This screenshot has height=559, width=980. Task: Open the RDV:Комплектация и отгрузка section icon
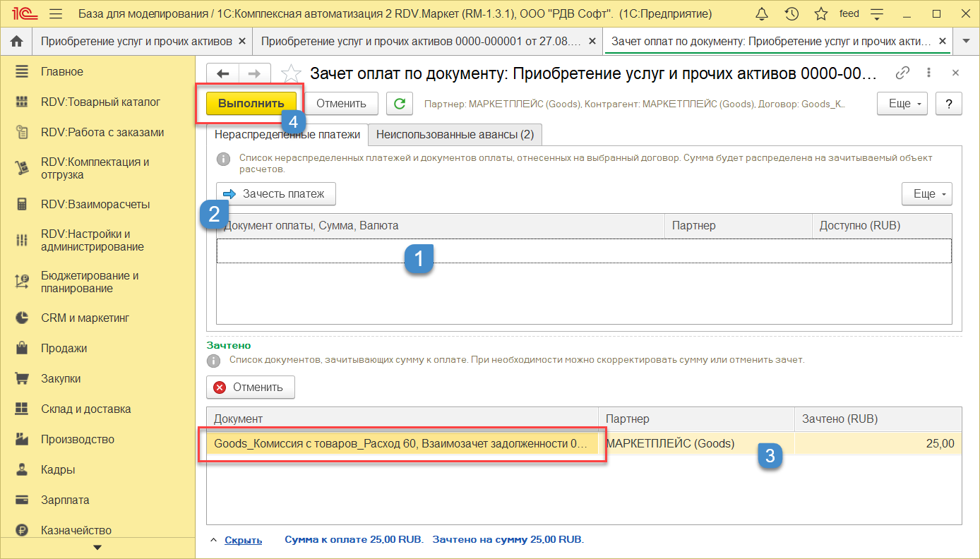point(22,168)
